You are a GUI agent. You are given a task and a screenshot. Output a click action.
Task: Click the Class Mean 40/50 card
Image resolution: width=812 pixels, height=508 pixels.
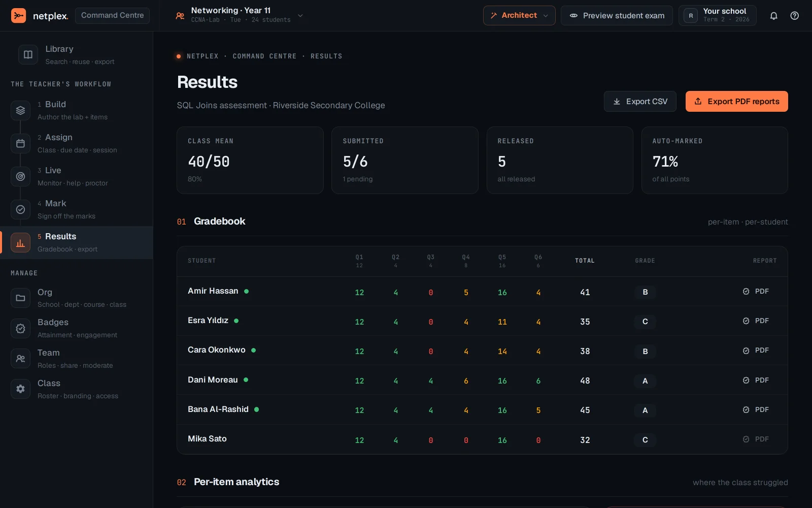click(x=250, y=160)
